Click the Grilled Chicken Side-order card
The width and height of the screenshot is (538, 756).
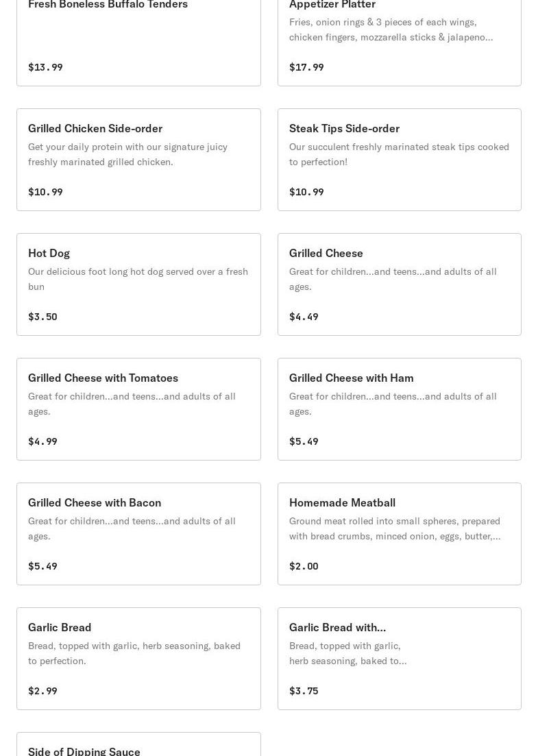click(x=139, y=160)
